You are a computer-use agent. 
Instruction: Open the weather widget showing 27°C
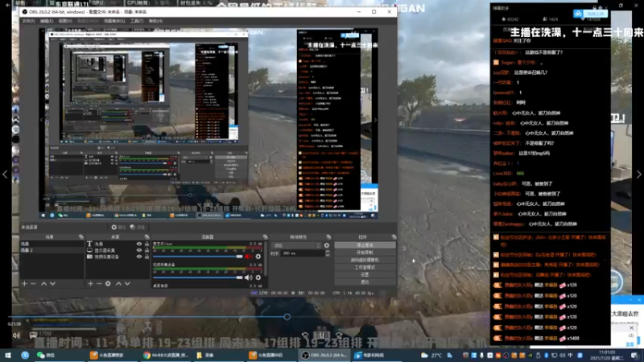[x=431, y=355]
